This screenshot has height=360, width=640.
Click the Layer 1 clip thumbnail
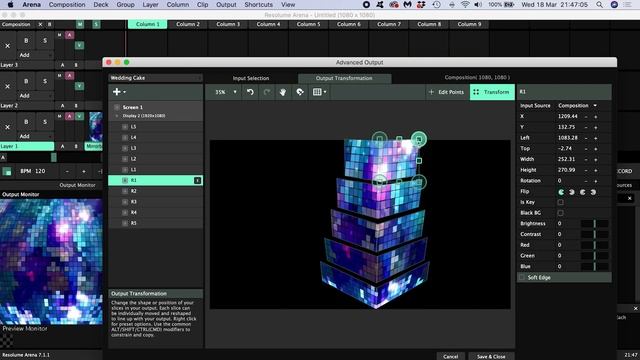coord(96,127)
